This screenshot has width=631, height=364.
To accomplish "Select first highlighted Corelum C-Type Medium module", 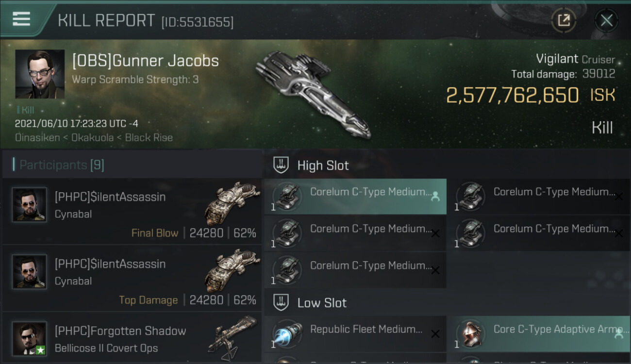I will 355,196.
